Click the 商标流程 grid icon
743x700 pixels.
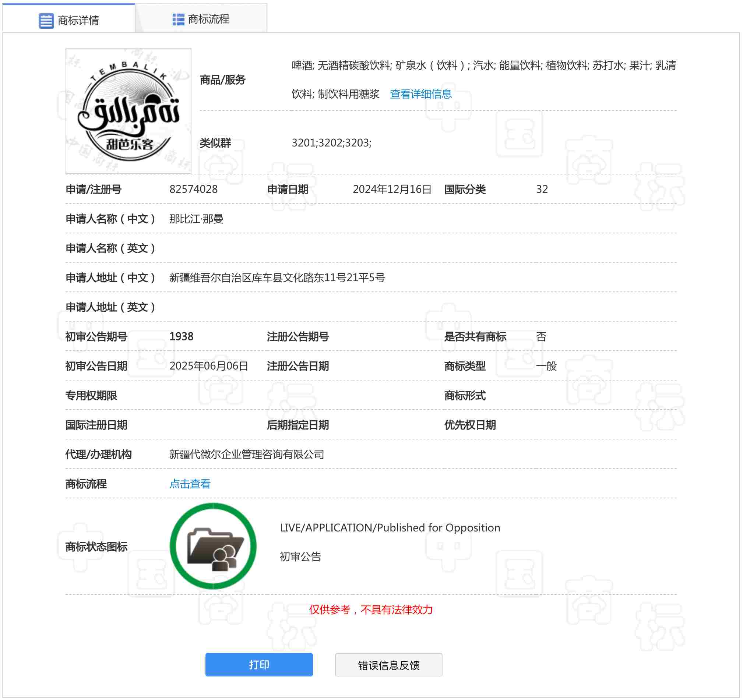178,20
